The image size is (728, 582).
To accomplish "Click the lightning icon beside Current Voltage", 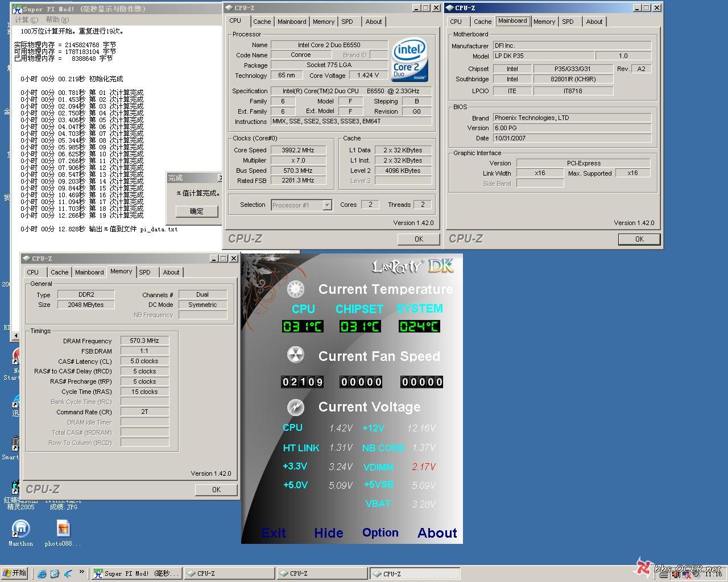I will coord(295,407).
